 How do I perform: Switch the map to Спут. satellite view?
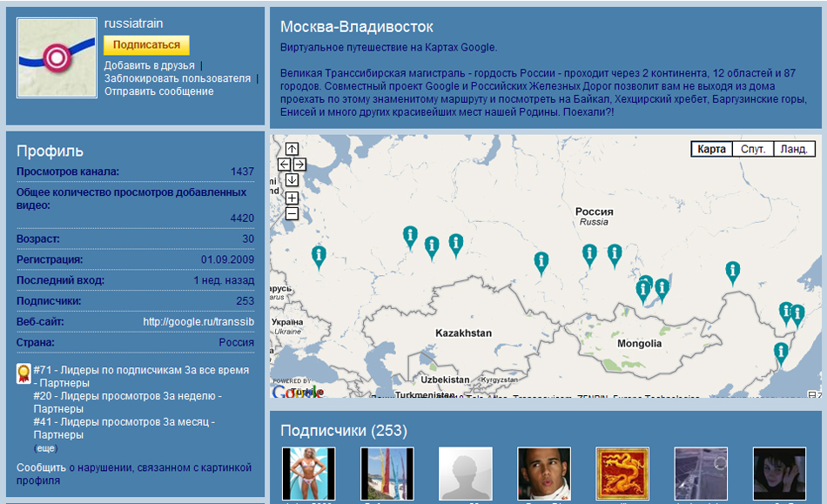[x=753, y=149]
